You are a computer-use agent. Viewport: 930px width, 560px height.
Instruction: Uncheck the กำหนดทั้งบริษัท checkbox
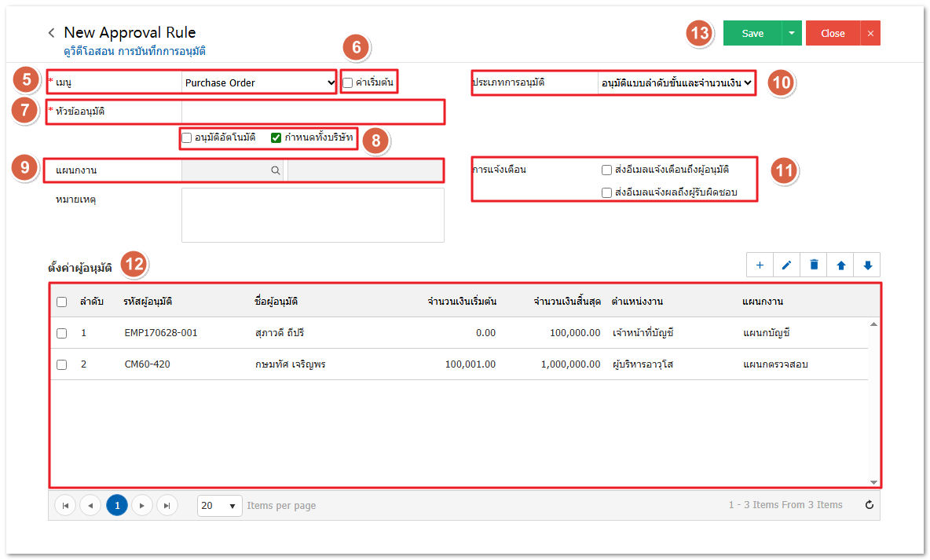(x=276, y=138)
